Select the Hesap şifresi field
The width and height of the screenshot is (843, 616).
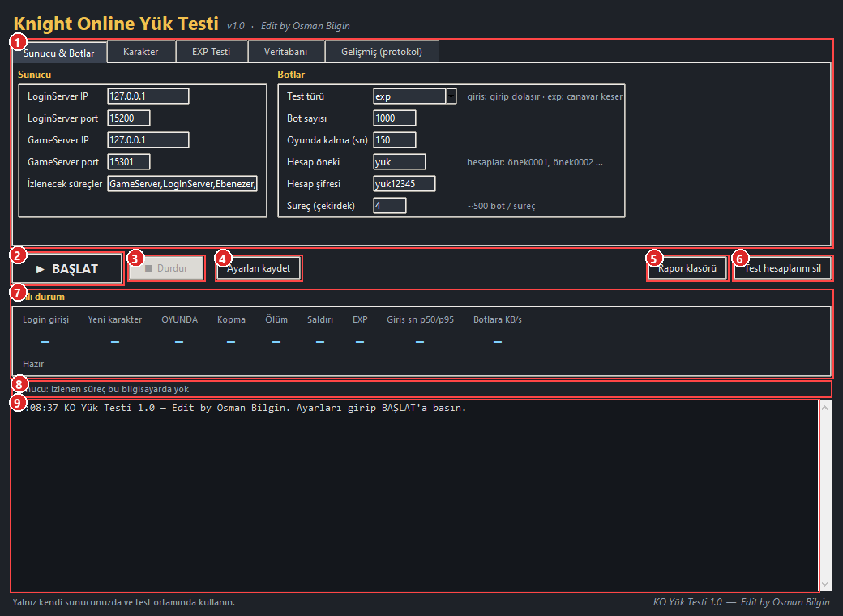pos(404,184)
